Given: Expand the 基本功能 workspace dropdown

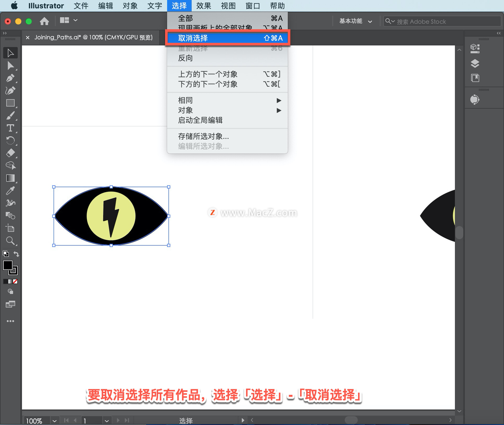Looking at the screenshot, I should pyautogui.click(x=355, y=21).
